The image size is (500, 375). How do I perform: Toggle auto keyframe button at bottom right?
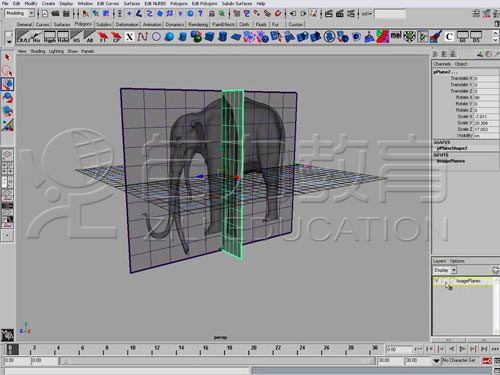(x=487, y=361)
